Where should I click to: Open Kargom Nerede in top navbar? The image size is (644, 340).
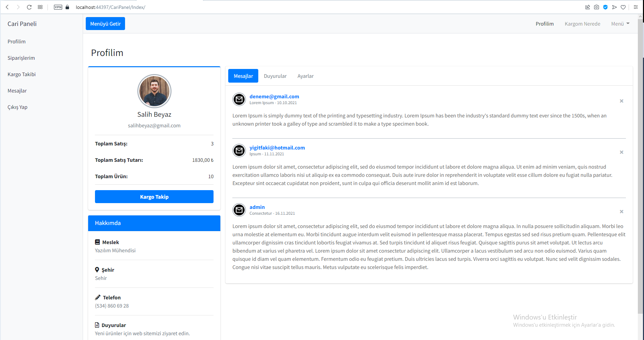pyautogui.click(x=583, y=24)
